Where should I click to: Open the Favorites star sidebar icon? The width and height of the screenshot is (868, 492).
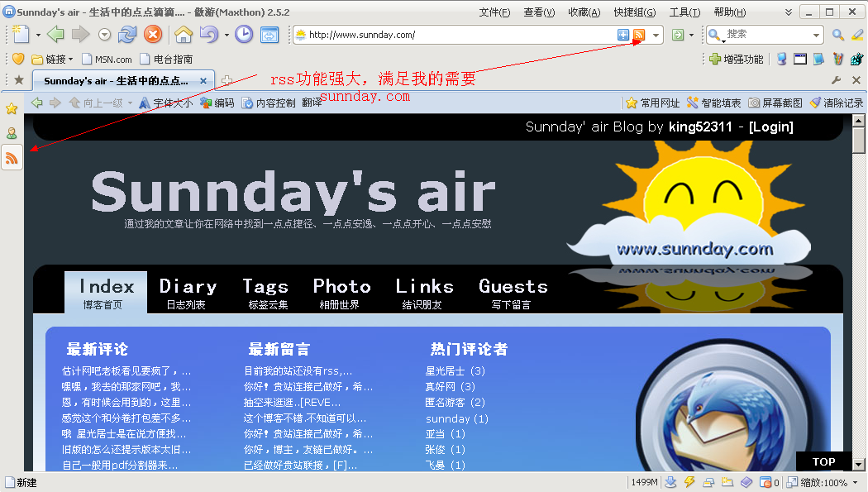pos(12,108)
